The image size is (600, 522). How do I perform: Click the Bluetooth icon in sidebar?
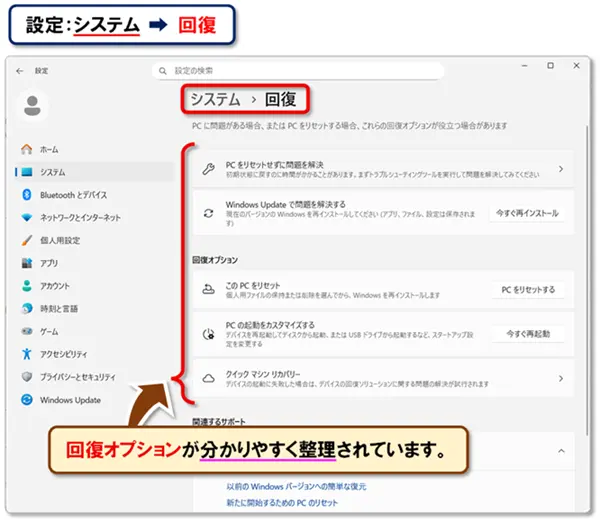point(27,195)
